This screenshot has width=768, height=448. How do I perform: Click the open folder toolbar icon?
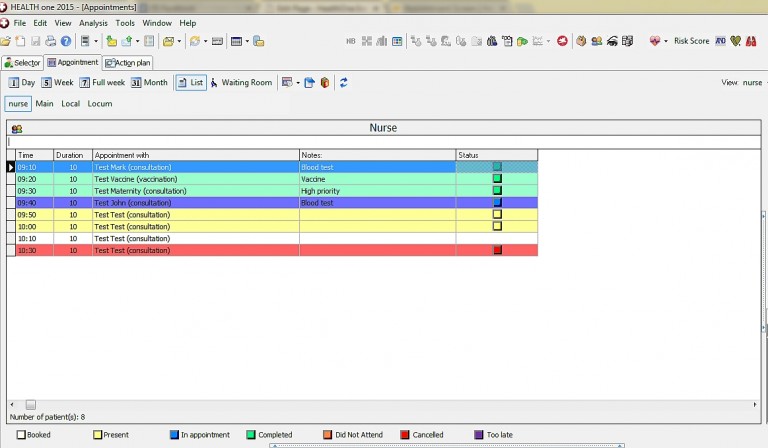[x=6, y=42]
